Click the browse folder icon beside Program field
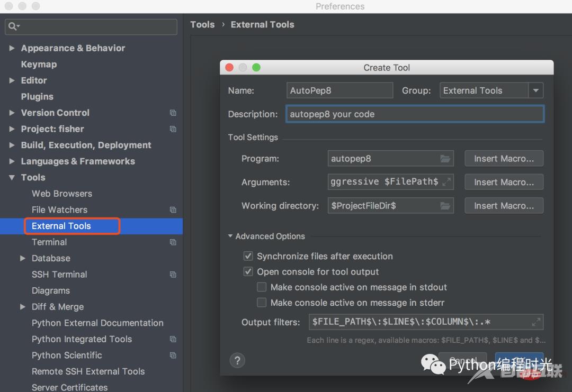 pos(445,158)
